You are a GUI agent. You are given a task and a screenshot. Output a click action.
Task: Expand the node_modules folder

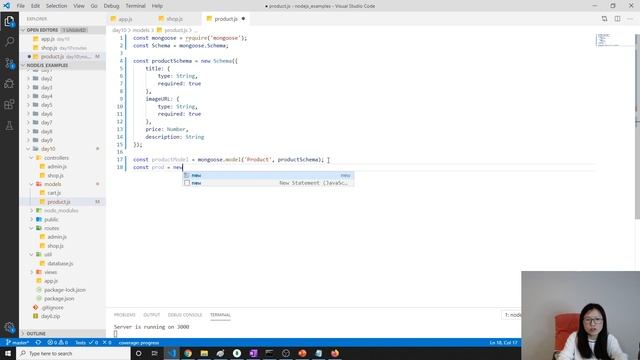[61, 211]
